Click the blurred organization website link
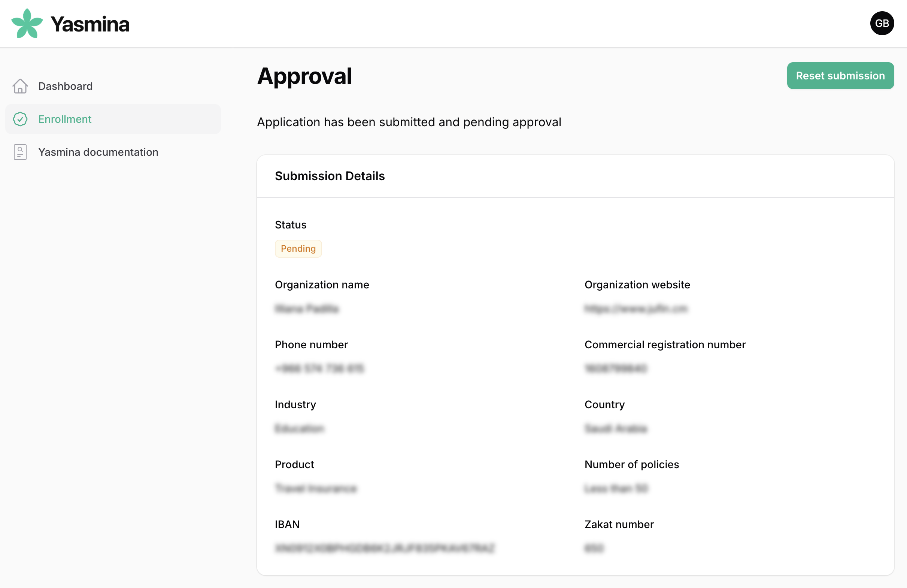The height and width of the screenshot is (588, 907). point(635,309)
